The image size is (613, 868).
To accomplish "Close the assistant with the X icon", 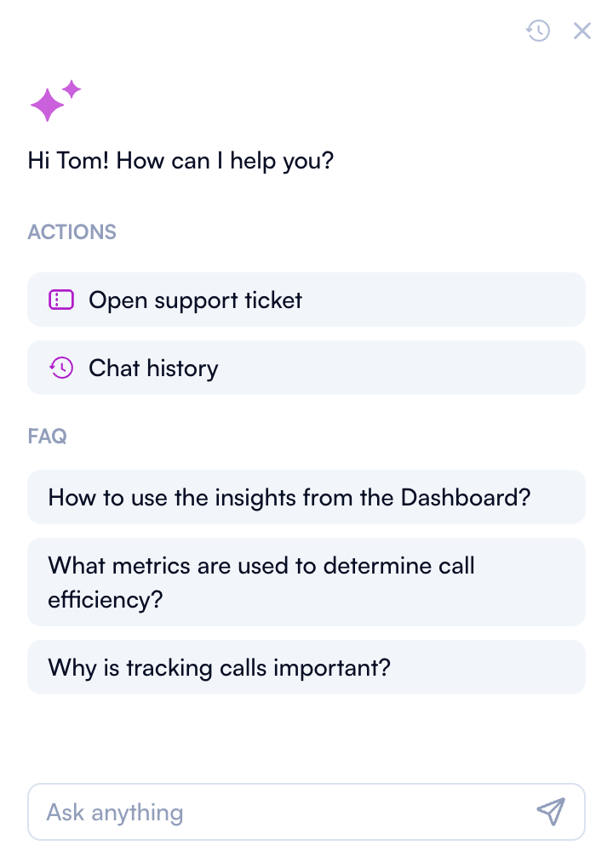I will point(582,31).
